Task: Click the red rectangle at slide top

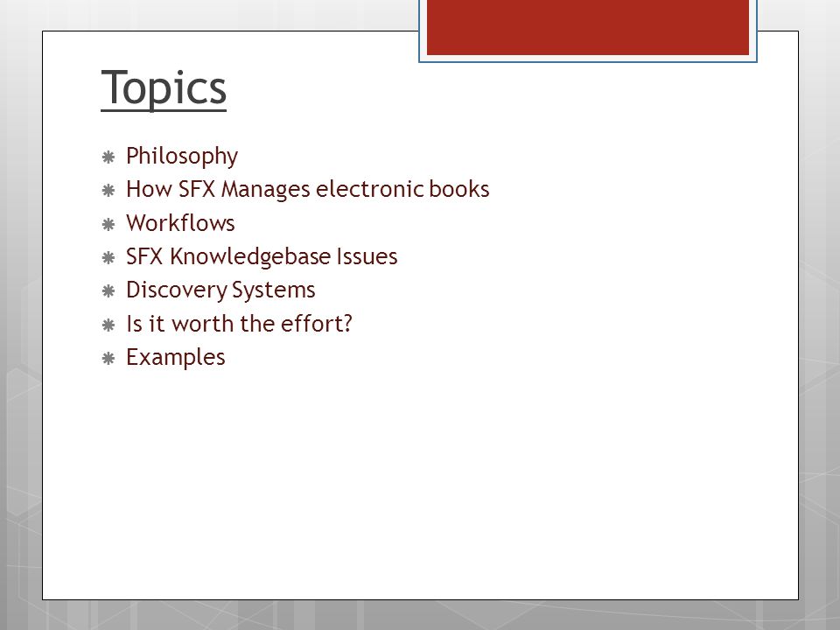Action: point(588,27)
